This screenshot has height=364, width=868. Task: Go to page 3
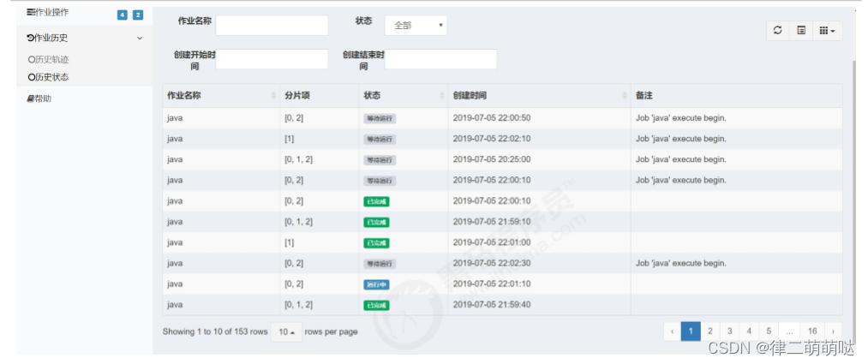[x=729, y=331]
